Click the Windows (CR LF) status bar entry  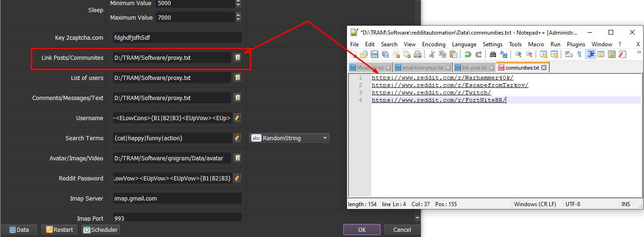(x=535, y=204)
